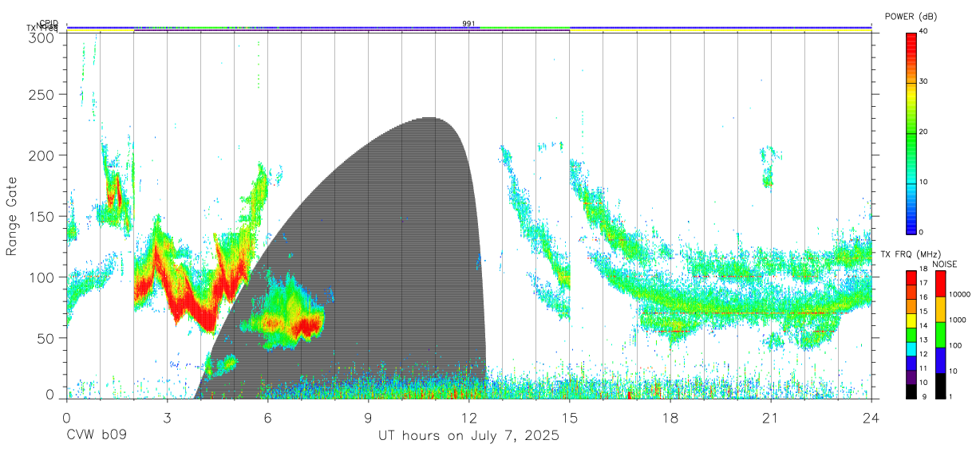Click the 991 CPID value above the plot

coord(468,23)
